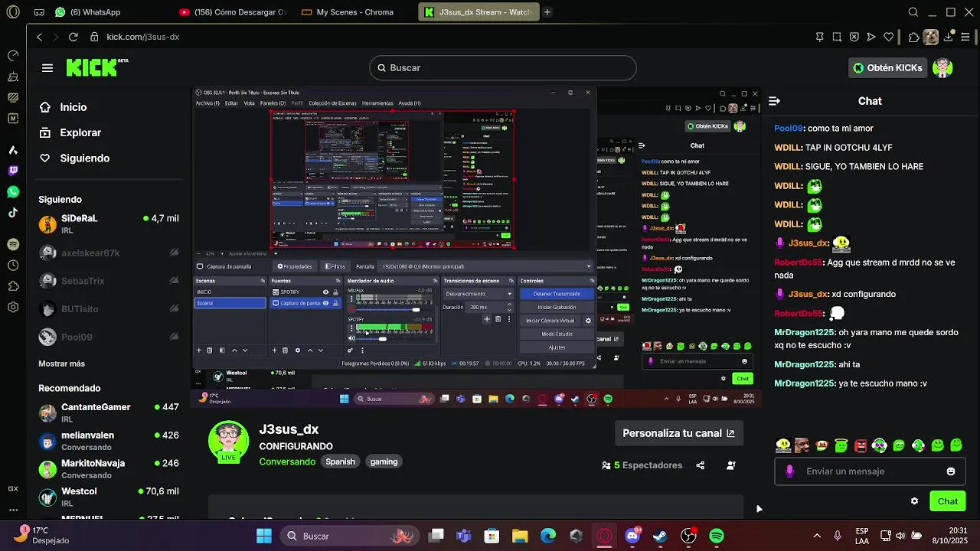
Task: Adjust the Duración 300 ms stepper in OBS
Action: [510, 307]
